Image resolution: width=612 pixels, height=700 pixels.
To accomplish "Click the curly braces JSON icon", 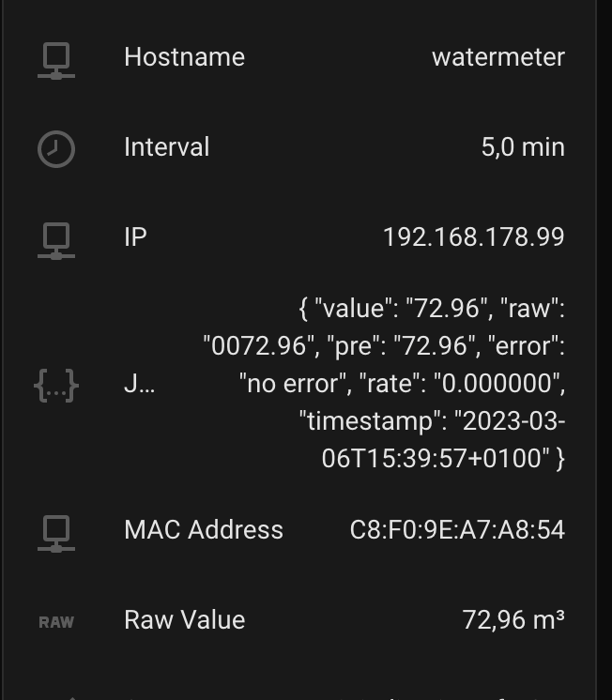I will pyautogui.click(x=56, y=385).
